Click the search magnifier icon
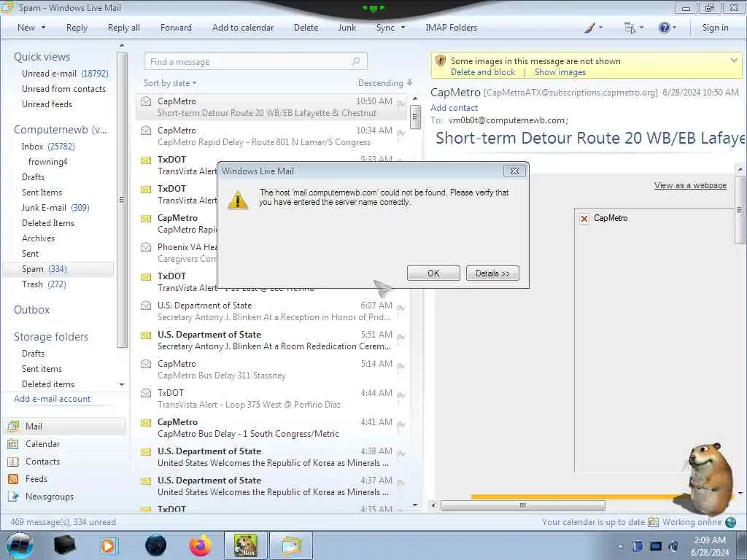The width and height of the screenshot is (747, 560). point(355,61)
